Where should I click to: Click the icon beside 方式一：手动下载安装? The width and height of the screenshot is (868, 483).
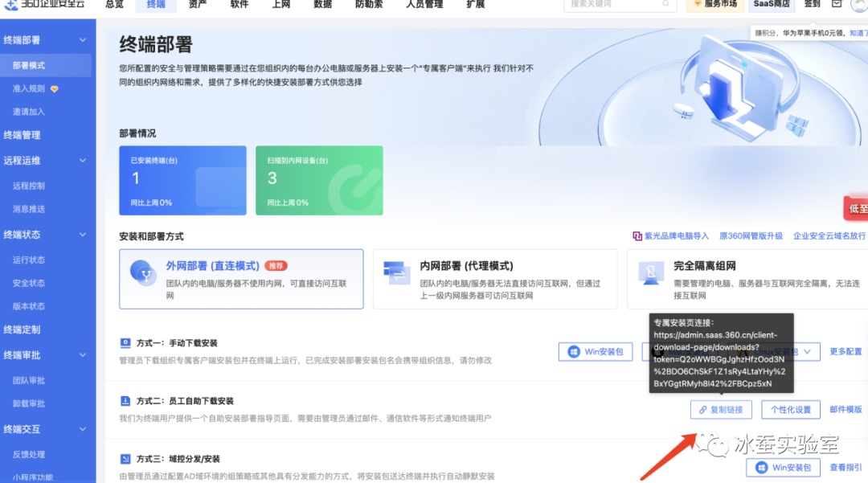tap(125, 343)
